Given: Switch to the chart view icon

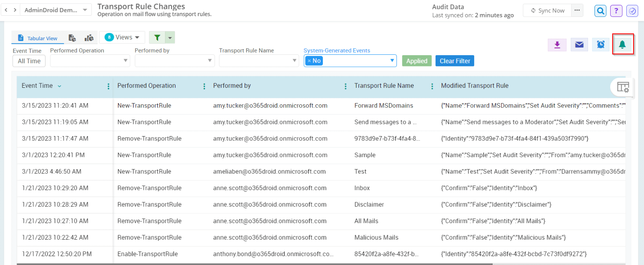Looking at the screenshot, I should pyautogui.click(x=89, y=38).
